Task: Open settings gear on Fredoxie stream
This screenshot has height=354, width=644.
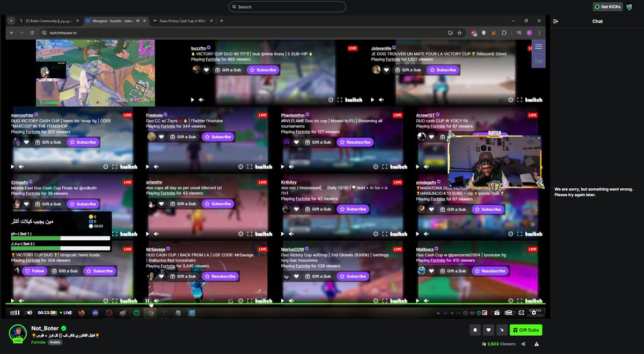Action: (240, 167)
